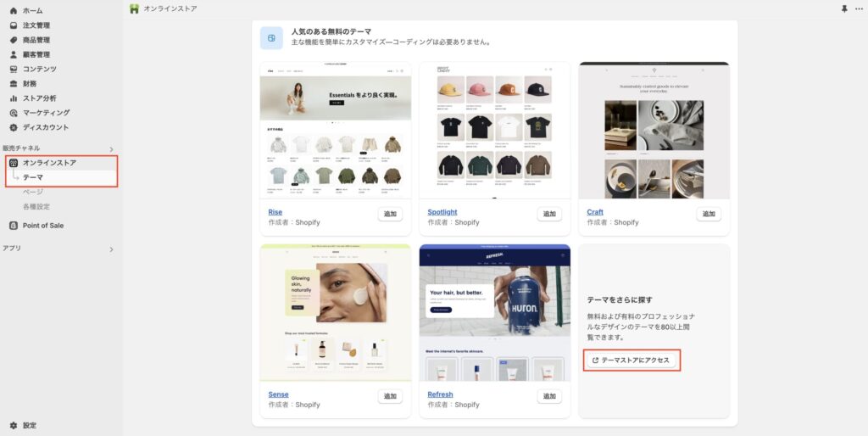
Task: Add the Craft theme with 追加 button
Action: coord(709,214)
